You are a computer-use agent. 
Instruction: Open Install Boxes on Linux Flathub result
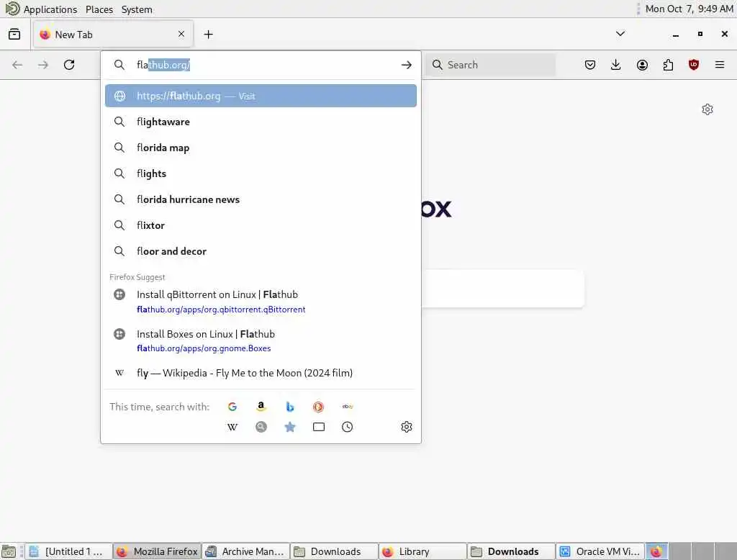261,341
